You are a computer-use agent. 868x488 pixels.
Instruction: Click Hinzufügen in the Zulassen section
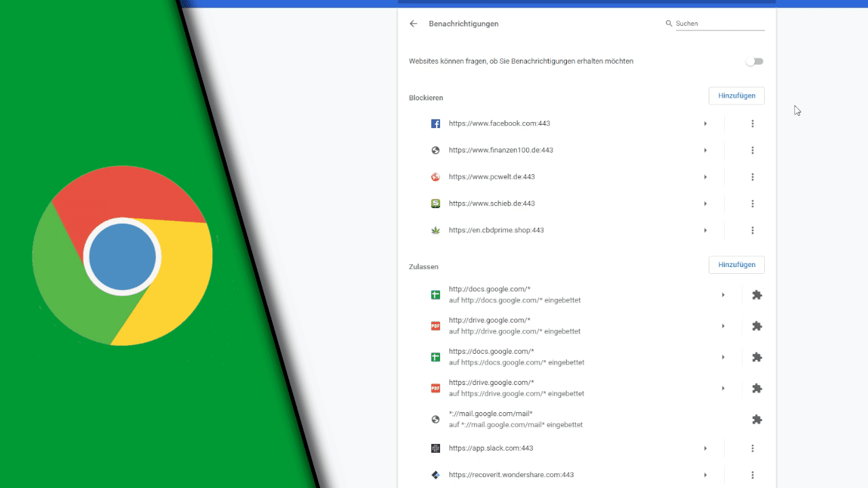tap(736, 264)
